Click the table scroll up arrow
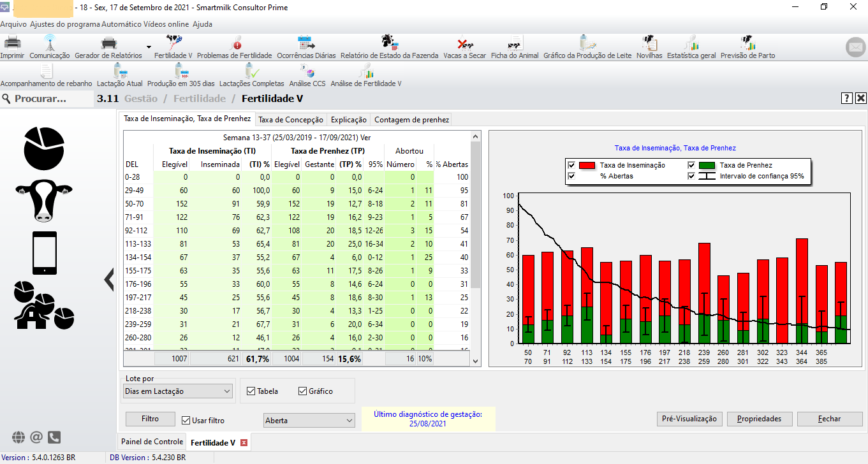Screen dimensions: 868x464 point(475,136)
